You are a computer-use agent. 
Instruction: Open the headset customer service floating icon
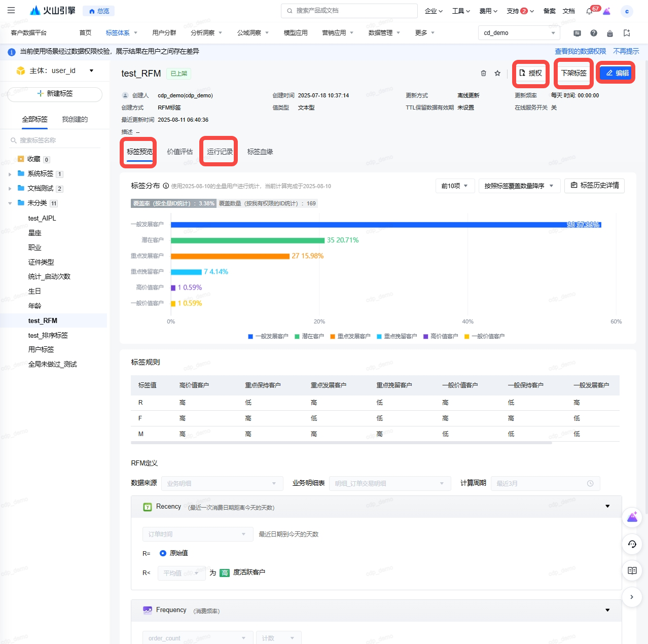[x=632, y=544]
